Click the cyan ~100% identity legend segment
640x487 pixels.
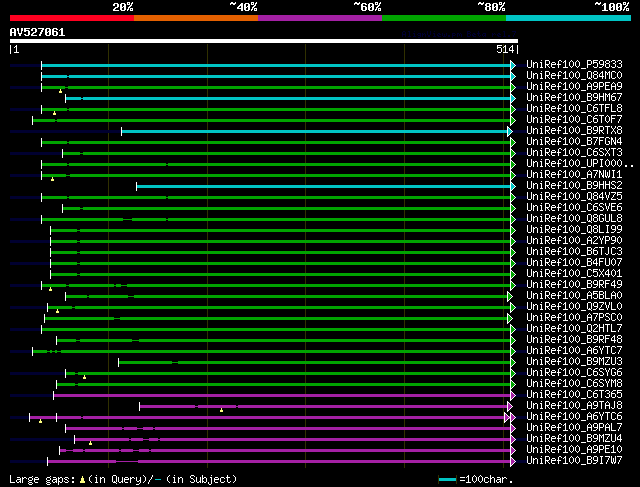pos(568,18)
